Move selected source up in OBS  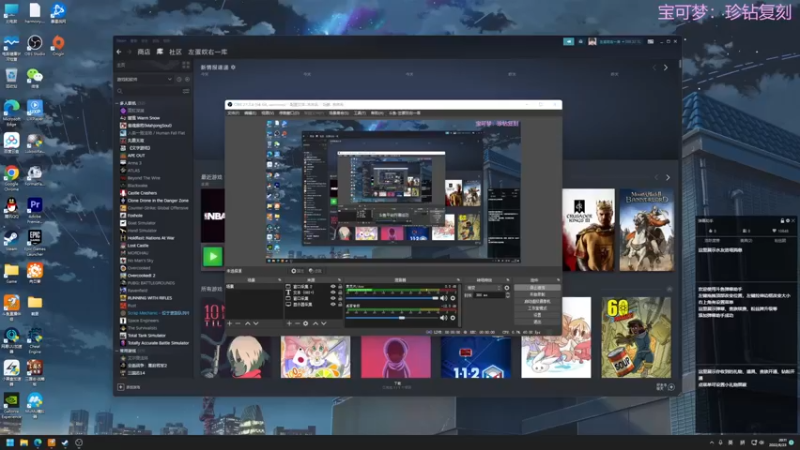(x=315, y=323)
